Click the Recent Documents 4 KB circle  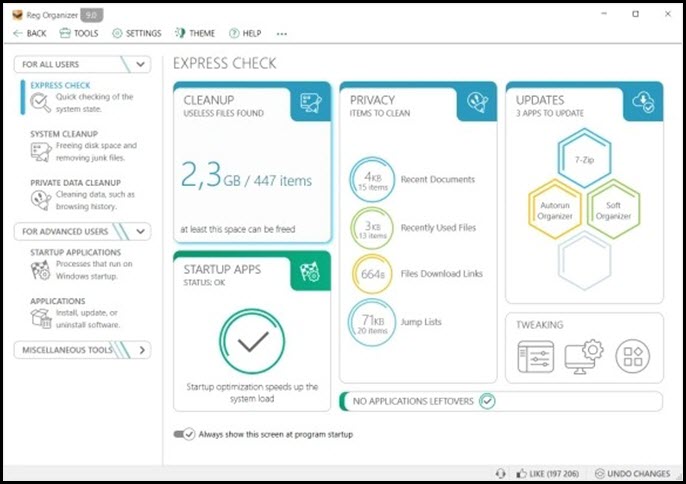[372, 179]
